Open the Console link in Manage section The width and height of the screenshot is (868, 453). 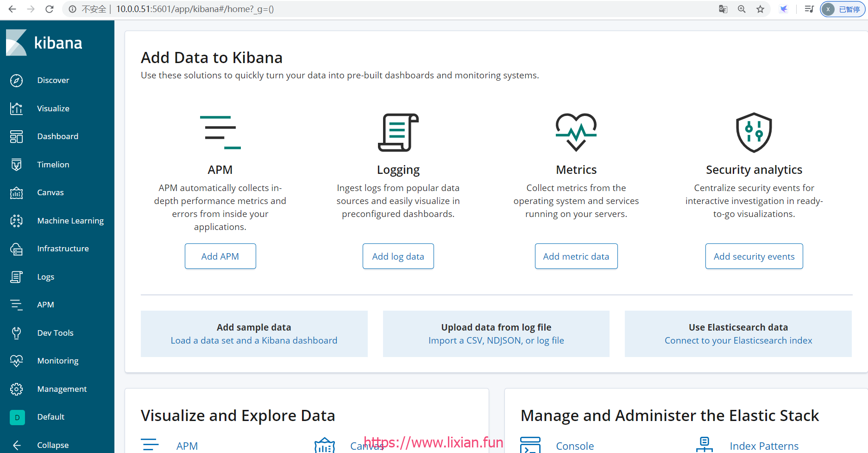575,446
